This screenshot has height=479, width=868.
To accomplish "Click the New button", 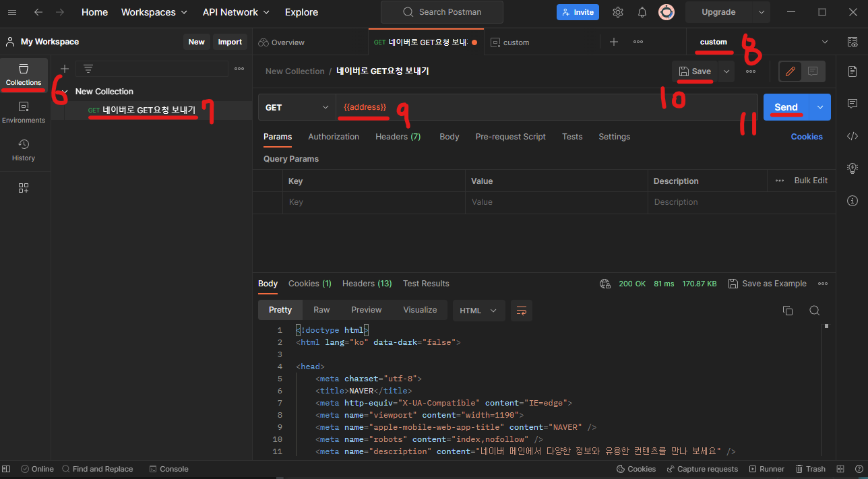I will tap(197, 42).
